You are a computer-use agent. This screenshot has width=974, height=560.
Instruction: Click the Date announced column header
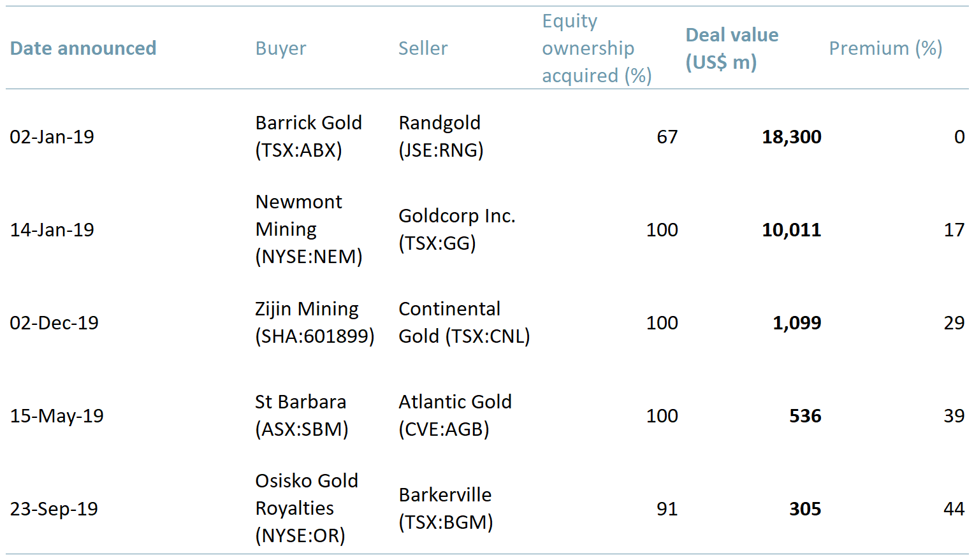[83, 48]
